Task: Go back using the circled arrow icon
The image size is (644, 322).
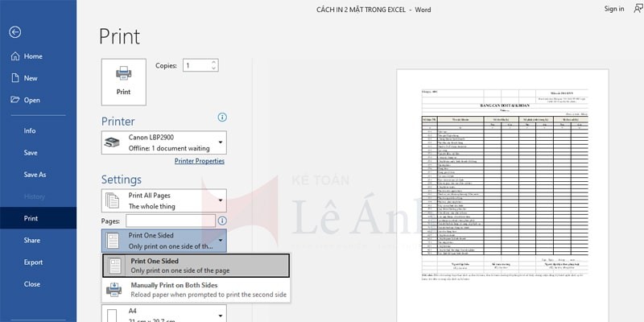Action: click(x=15, y=32)
